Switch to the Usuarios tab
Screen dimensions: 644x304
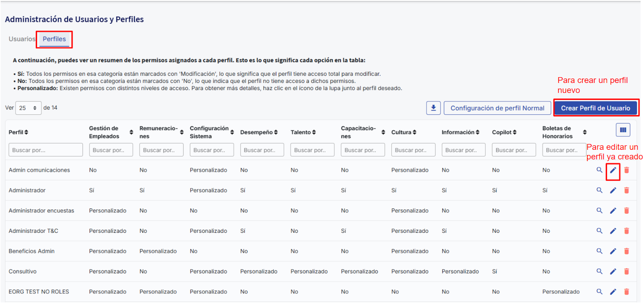coord(22,39)
